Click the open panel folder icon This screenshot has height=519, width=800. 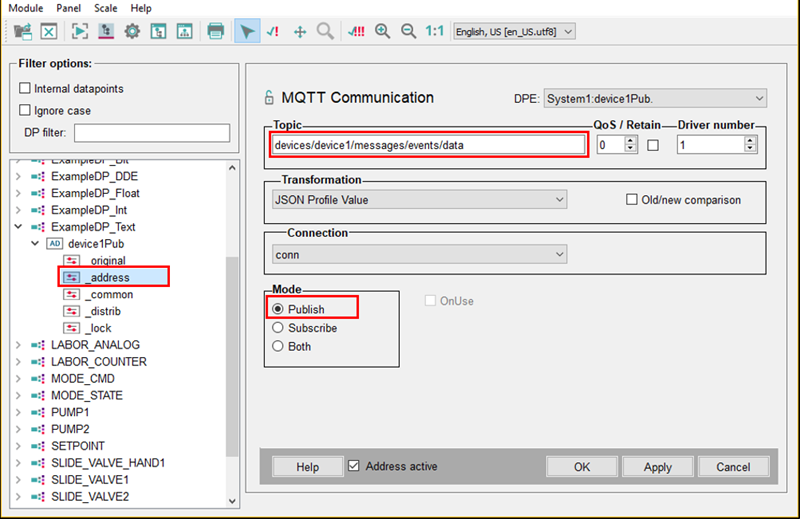[22, 32]
